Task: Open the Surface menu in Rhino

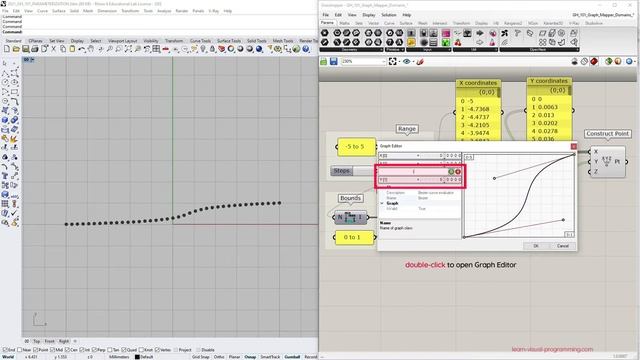Action: [59, 11]
